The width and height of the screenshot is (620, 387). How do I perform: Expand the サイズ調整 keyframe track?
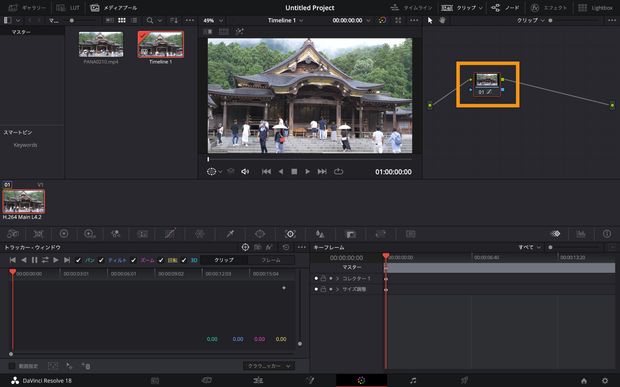(x=337, y=289)
